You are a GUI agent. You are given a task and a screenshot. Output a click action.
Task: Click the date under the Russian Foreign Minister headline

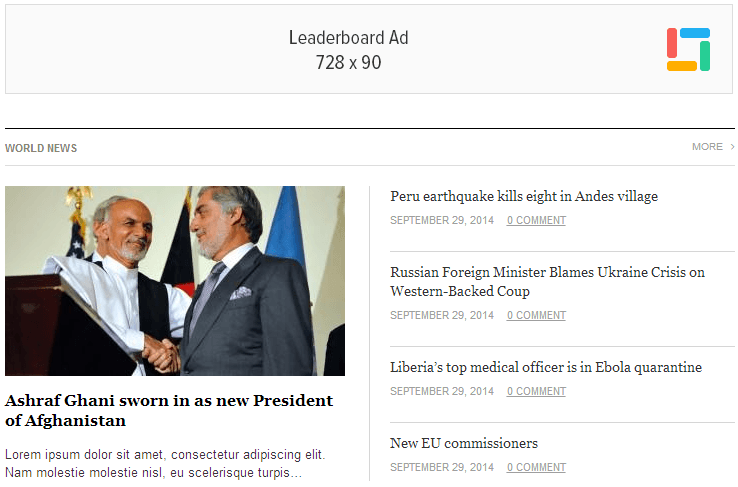(x=442, y=315)
